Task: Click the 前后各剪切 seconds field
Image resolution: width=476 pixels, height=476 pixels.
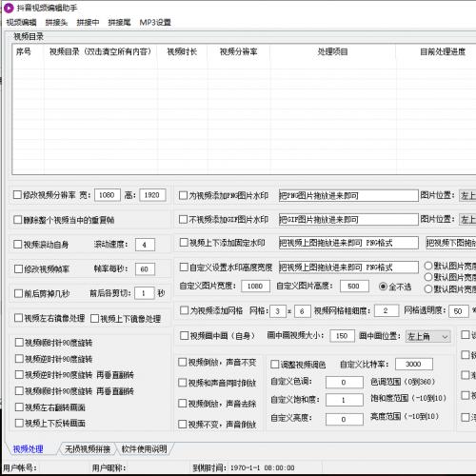Action: click(144, 293)
